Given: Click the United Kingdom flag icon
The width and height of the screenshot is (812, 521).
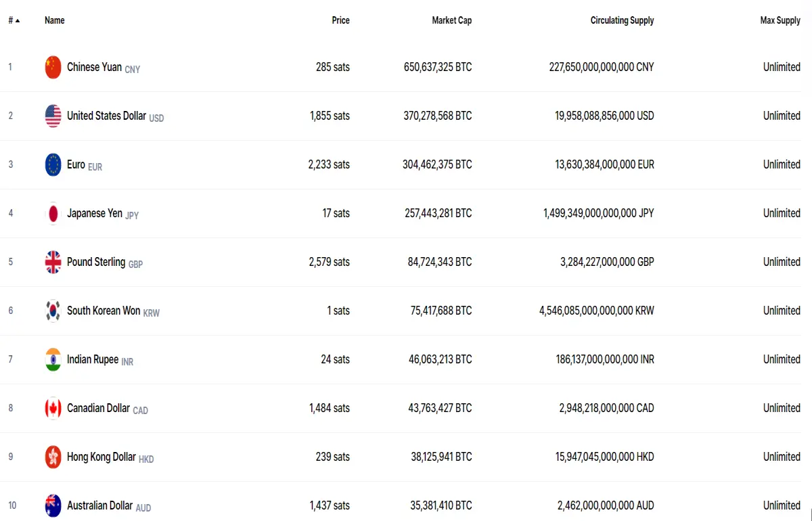Looking at the screenshot, I should pos(53,262).
